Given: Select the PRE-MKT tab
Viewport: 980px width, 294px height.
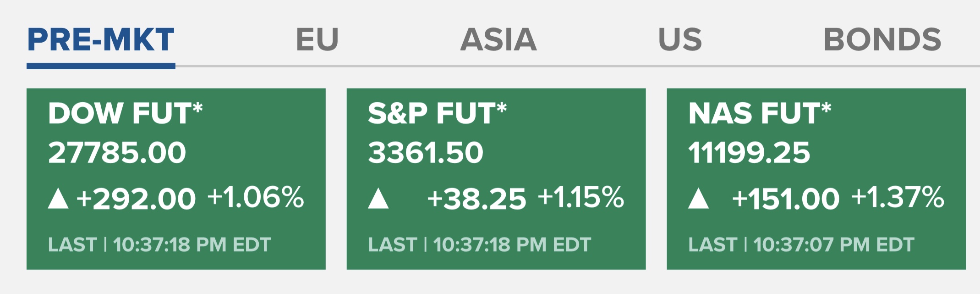Looking at the screenshot, I should pyautogui.click(x=101, y=40).
